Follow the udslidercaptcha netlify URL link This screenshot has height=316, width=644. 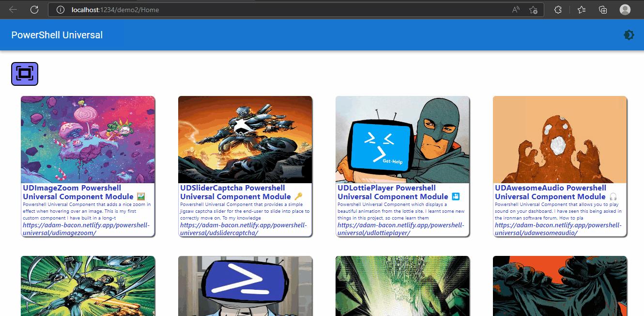point(244,229)
